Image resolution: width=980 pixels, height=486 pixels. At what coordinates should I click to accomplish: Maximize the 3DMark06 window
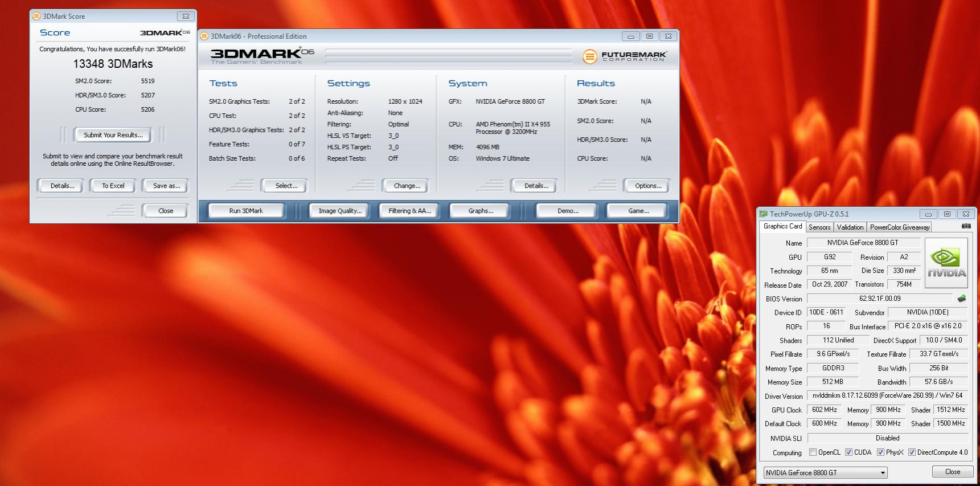[x=649, y=36]
